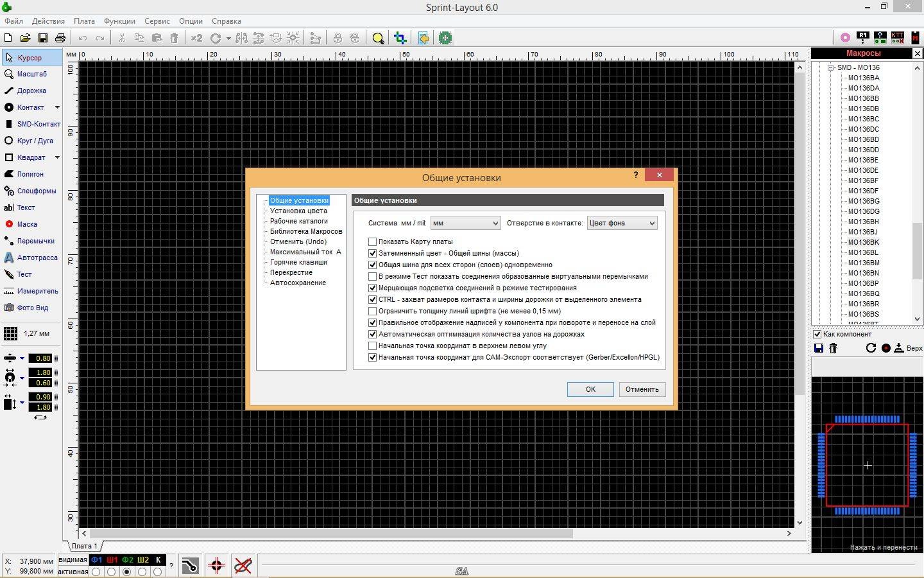
Task: Collapse SMD - MO136 tree node
Action: (x=830, y=67)
